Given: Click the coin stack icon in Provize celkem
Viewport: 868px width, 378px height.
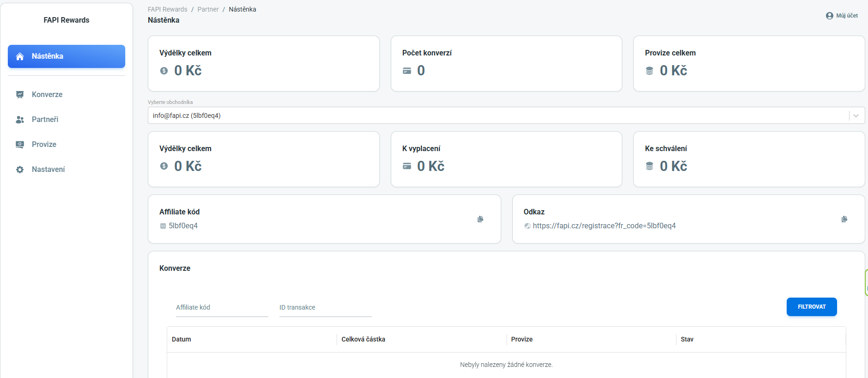Looking at the screenshot, I should point(649,71).
